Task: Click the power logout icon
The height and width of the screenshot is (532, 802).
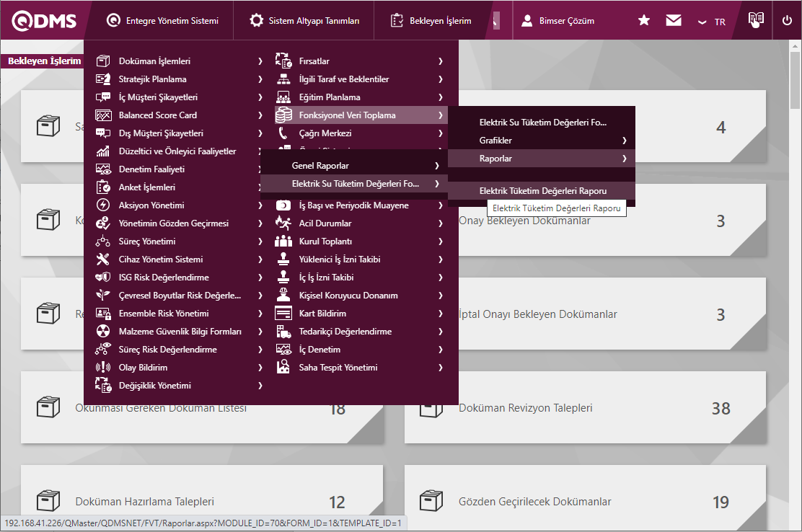Action: point(787,21)
